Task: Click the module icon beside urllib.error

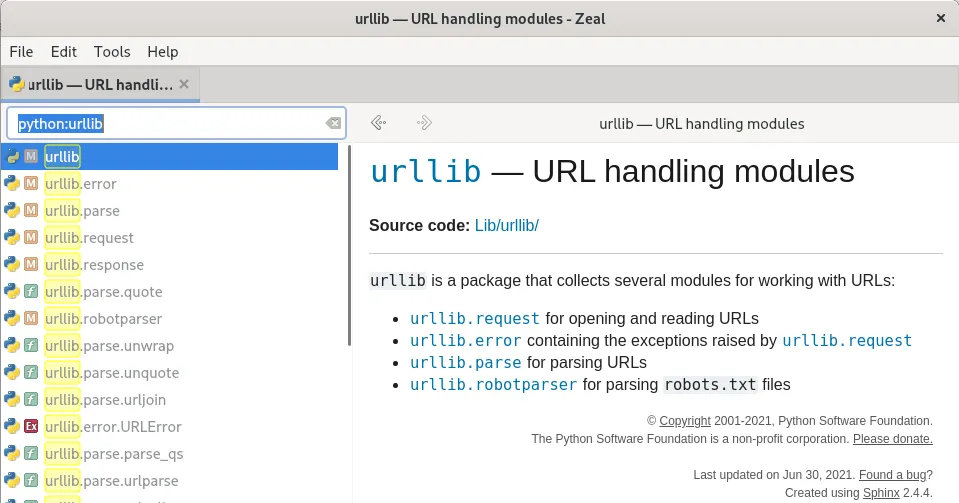Action: (31, 184)
